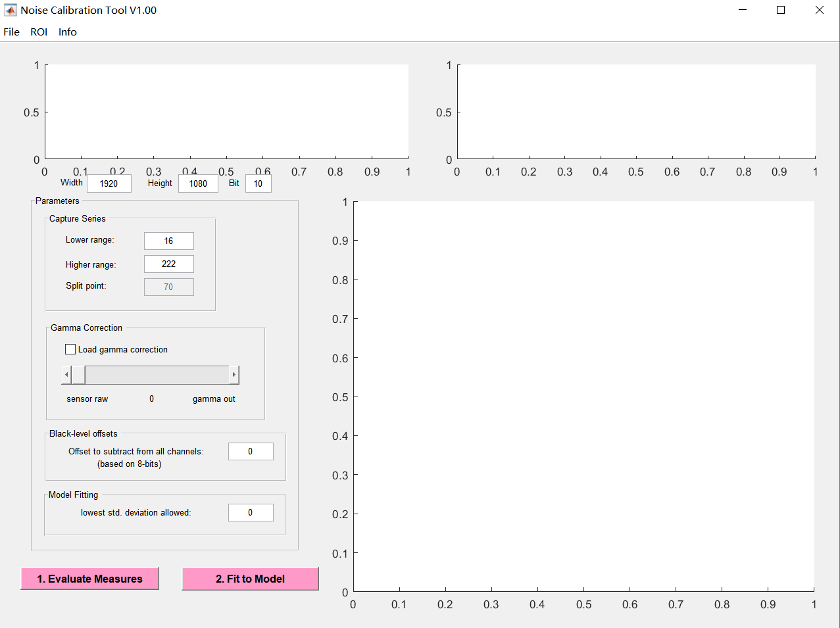Click lowest std. deviation allowed field
The width and height of the screenshot is (840, 628).
[x=250, y=512]
